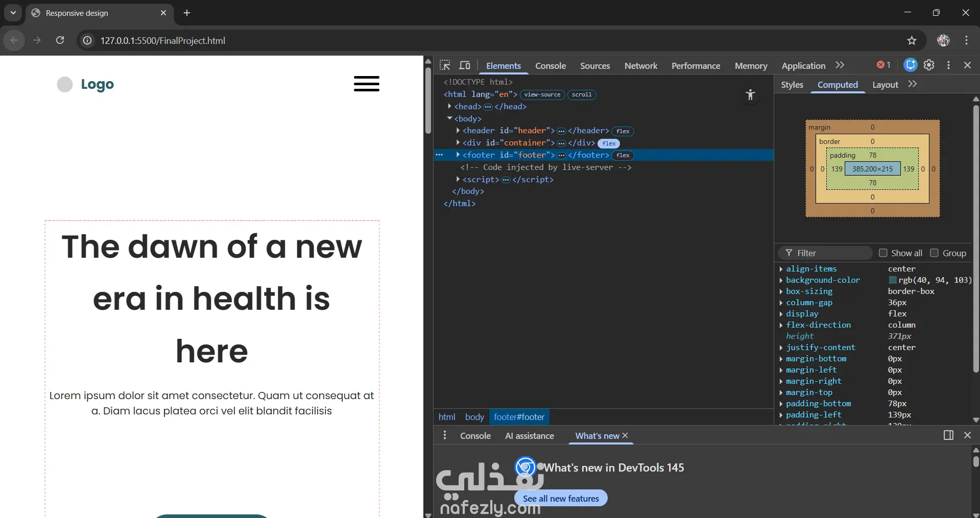Image resolution: width=980 pixels, height=518 pixels.
Task: Click the Logo text link on the webpage
Action: tap(98, 84)
